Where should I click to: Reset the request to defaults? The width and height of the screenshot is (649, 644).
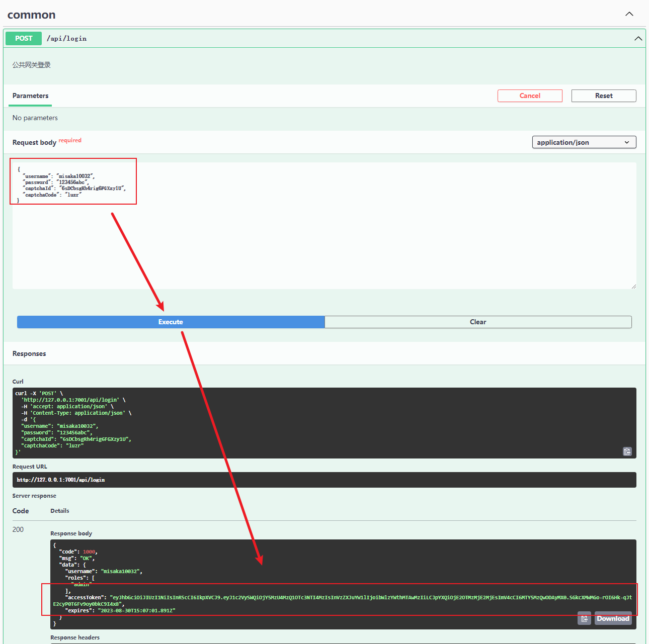[603, 96]
